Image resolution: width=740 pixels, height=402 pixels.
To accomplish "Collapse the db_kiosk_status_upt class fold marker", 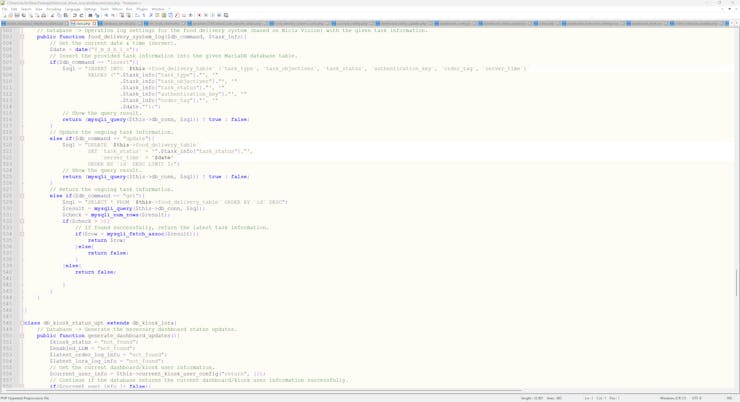I will [x=22, y=323].
